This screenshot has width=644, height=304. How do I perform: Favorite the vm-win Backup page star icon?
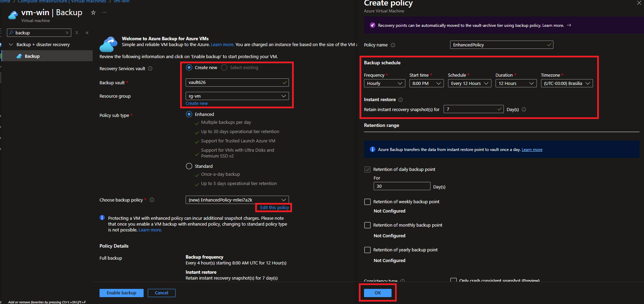coord(93,12)
